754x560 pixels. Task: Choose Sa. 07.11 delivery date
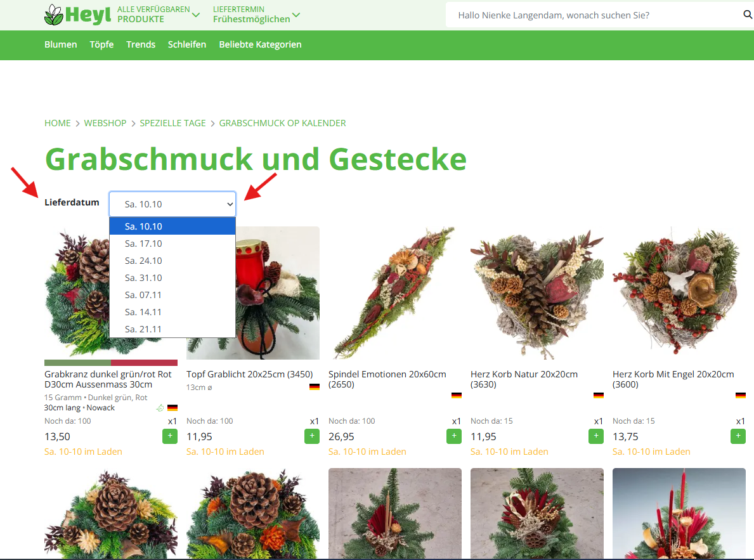click(172, 295)
